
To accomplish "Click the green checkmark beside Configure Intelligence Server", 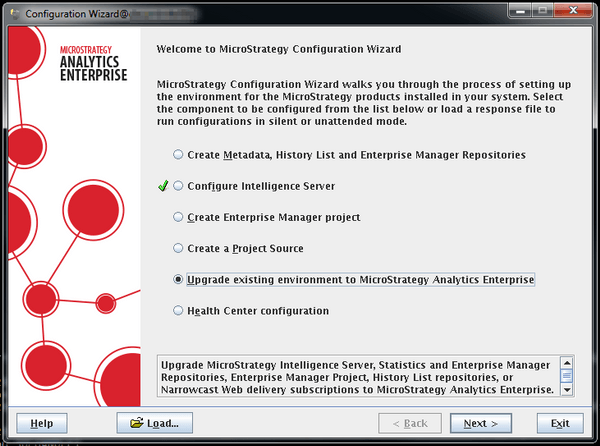I will pos(164,186).
